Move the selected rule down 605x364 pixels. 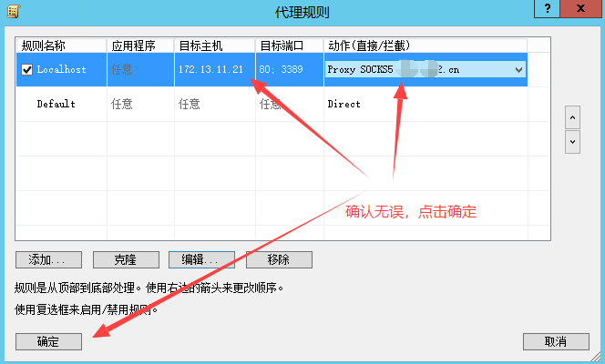click(572, 141)
